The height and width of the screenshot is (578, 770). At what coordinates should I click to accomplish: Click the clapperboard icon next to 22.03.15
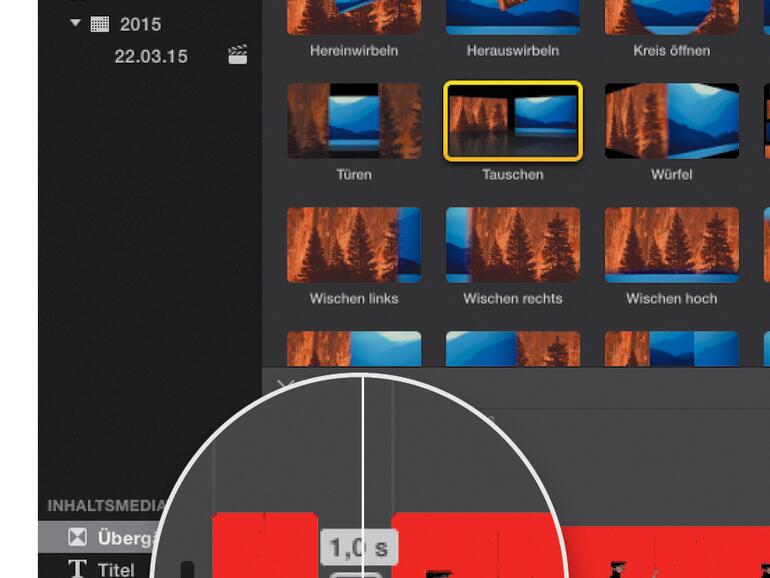click(238, 55)
